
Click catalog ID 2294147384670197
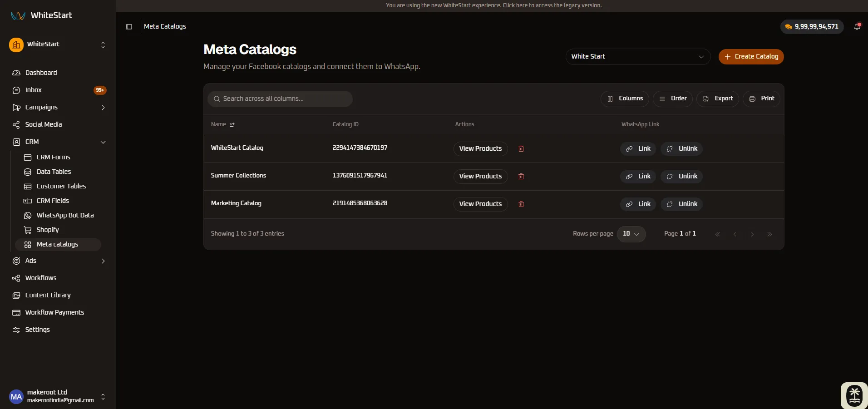(360, 148)
